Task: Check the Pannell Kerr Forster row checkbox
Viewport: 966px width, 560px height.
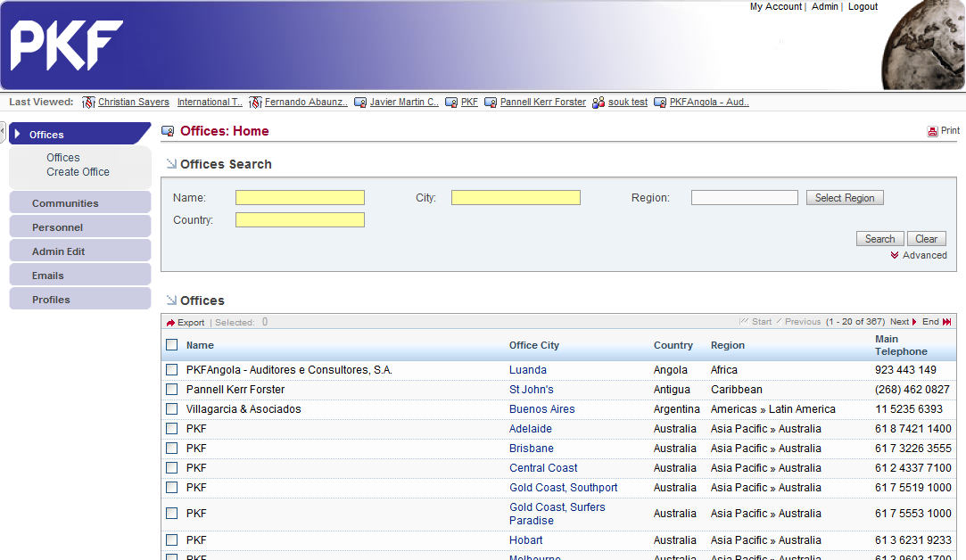Action: coord(172,390)
